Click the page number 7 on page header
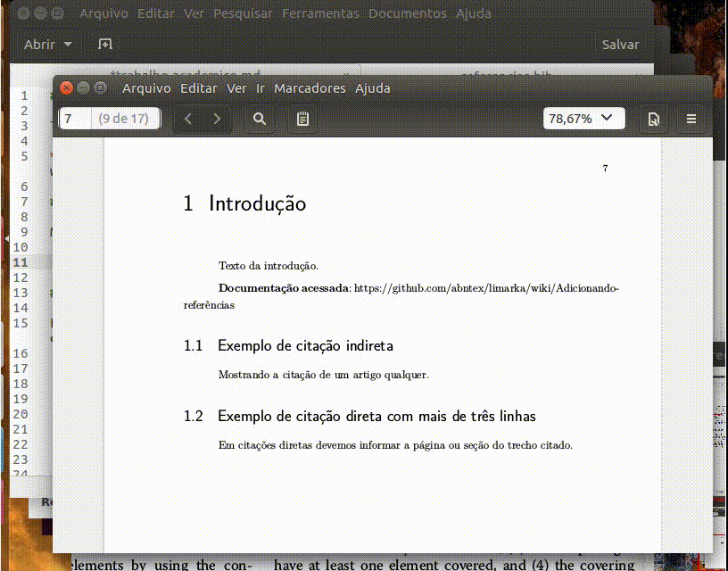The height and width of the screenshot is (571, 728). (x=605, y=168)
